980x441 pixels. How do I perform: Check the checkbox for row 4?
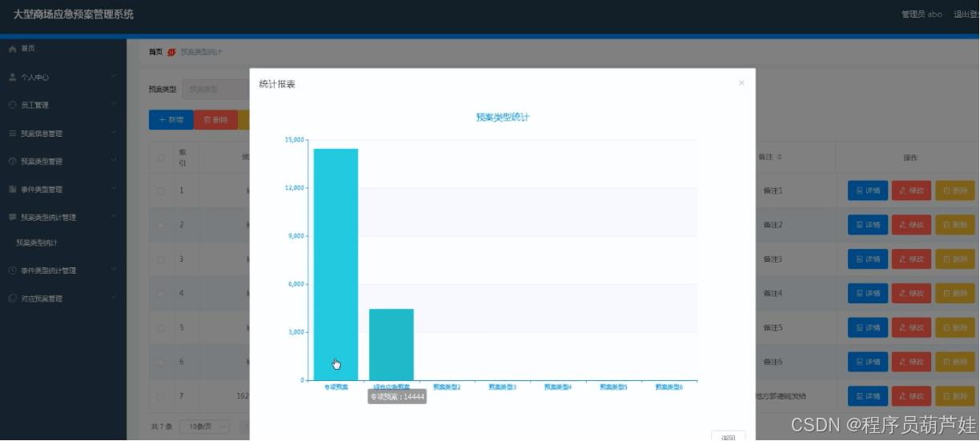[x=161, y=294]
